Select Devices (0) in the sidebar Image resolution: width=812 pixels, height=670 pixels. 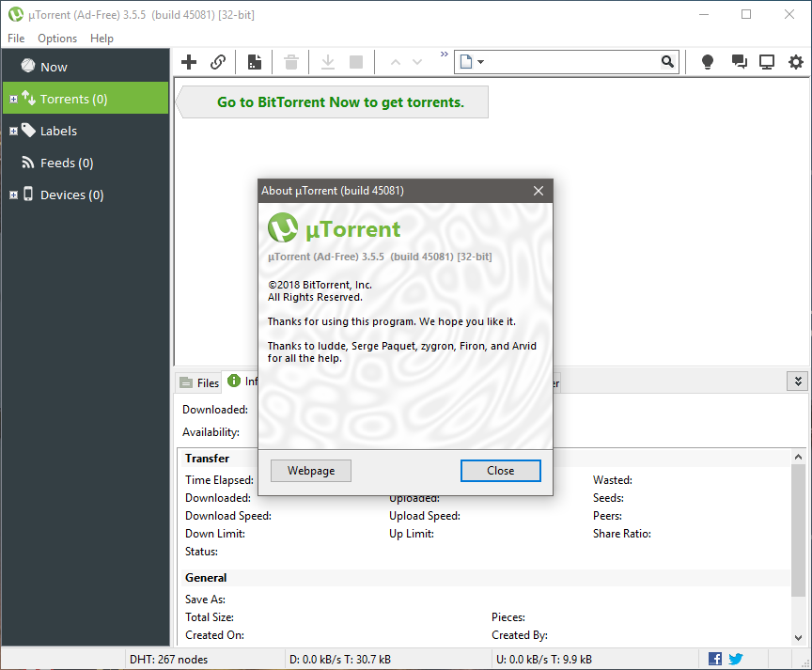[86, 195]
